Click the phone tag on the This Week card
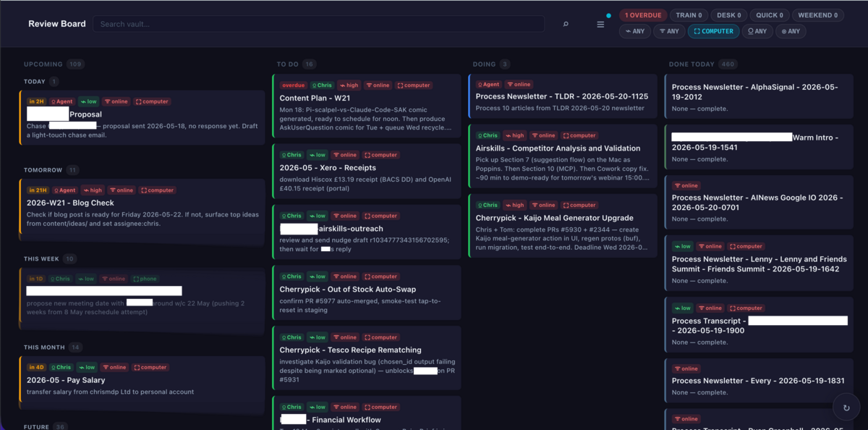868x430 pixels. pos(145,279)
